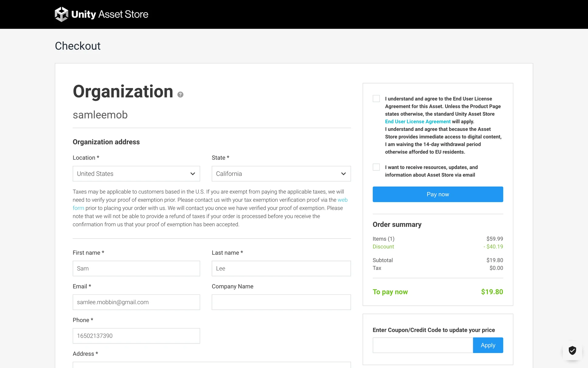The width and height of the screenshot is (588, 368).
Task: Click the Unity cube logo icon
Action: [x=61, y=14]
